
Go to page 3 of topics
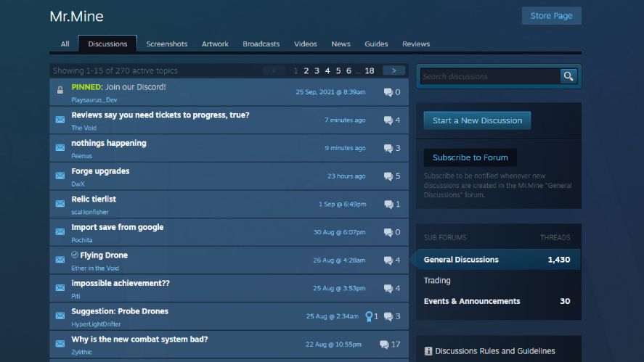317,70
